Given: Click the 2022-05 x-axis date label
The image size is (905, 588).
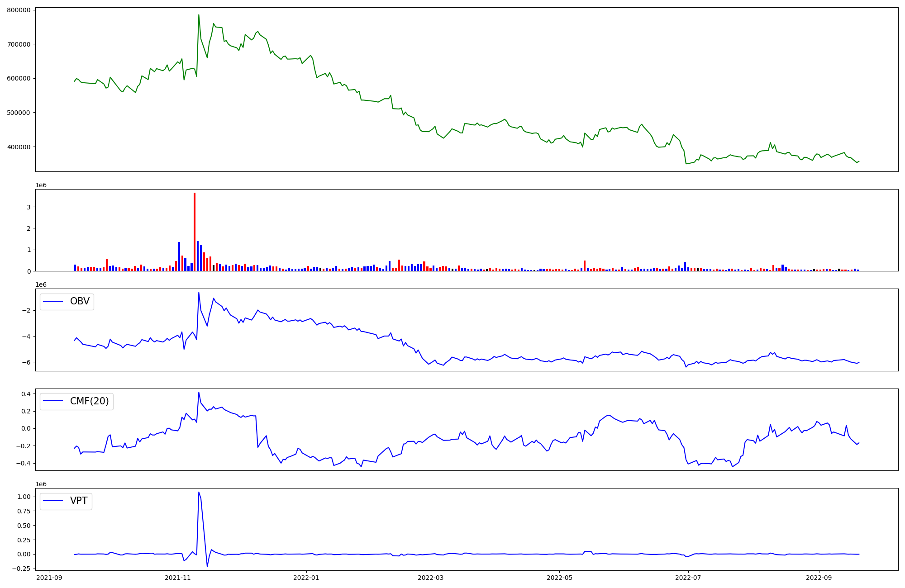Looking at the screenshot, I should (559, 578).
